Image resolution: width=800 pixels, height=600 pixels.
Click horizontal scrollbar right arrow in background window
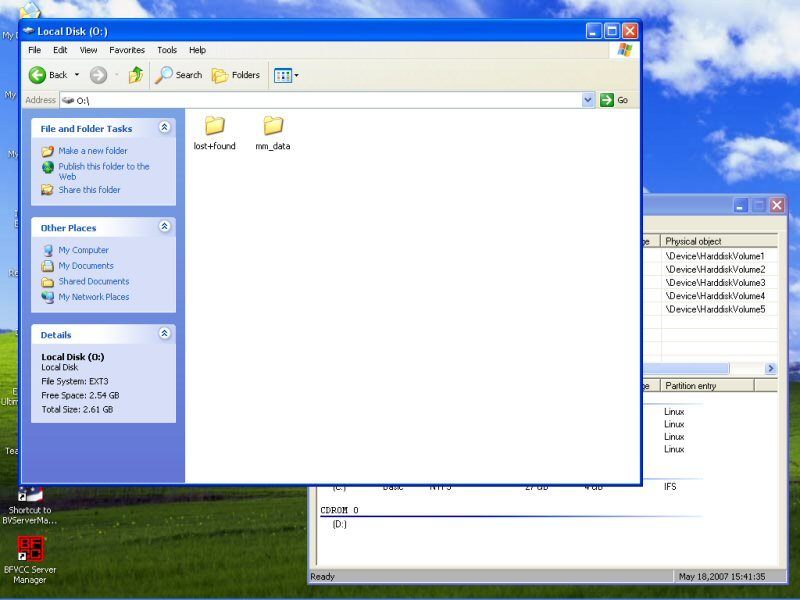point(771,368)
